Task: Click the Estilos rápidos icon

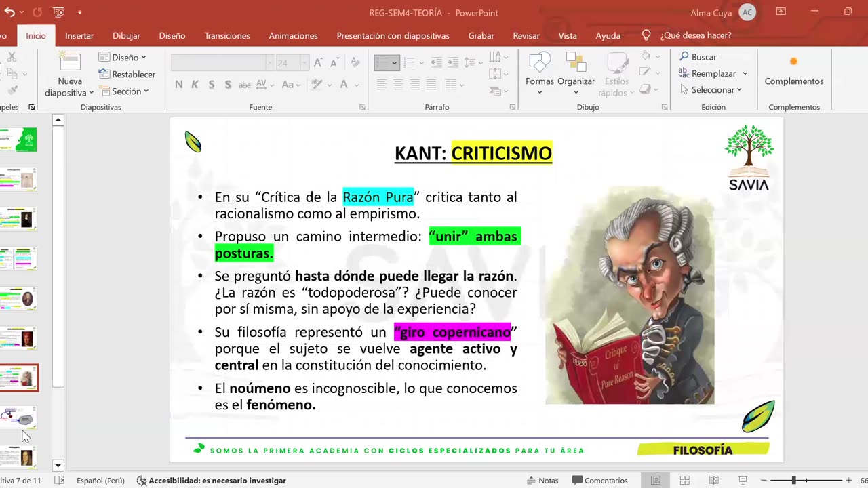Action: tap(617, 62)
